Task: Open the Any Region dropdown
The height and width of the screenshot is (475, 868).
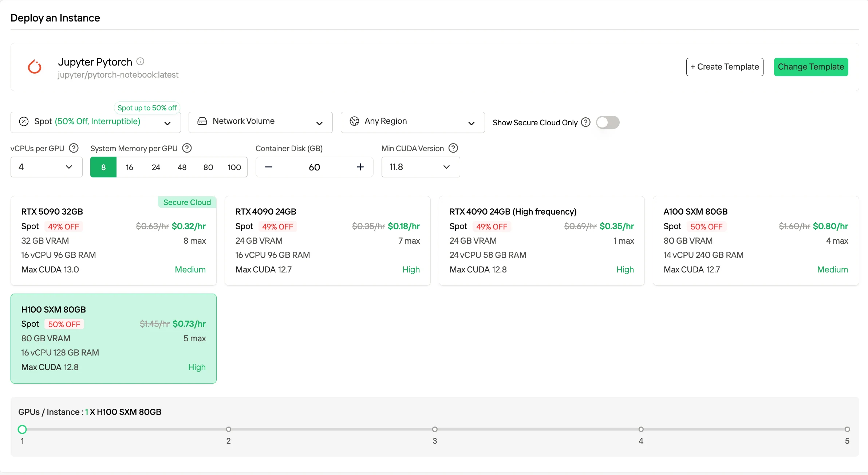Action: (x=413, y=122)
